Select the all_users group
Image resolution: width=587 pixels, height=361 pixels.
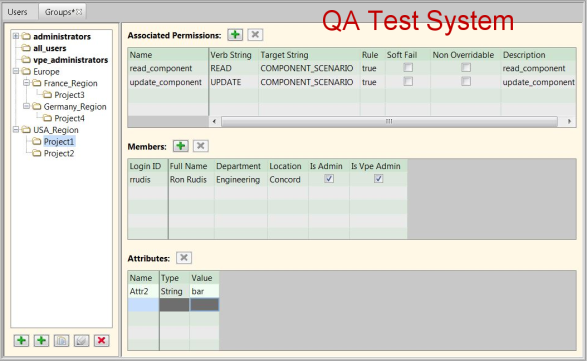[49, 48]
